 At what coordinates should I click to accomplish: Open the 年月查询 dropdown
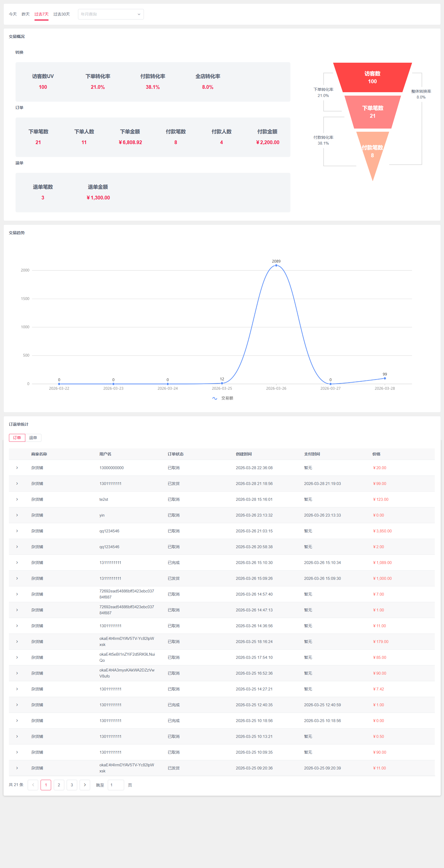[111, 14]
